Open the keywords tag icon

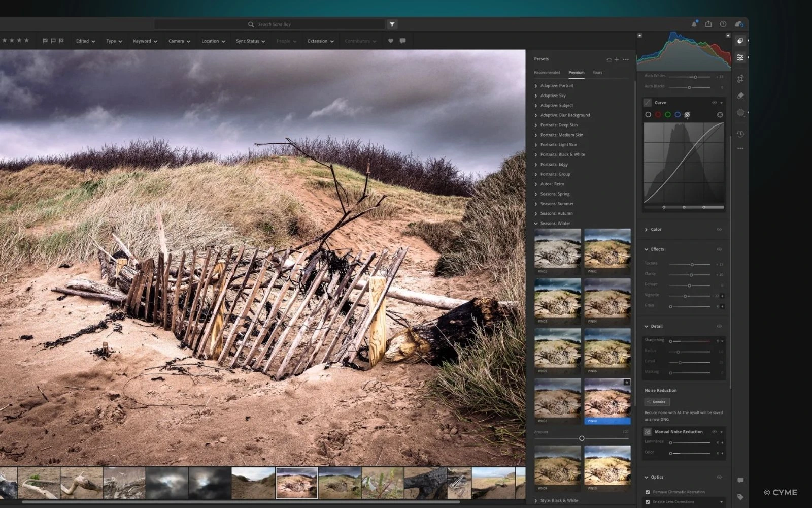[x=740, y=497]
